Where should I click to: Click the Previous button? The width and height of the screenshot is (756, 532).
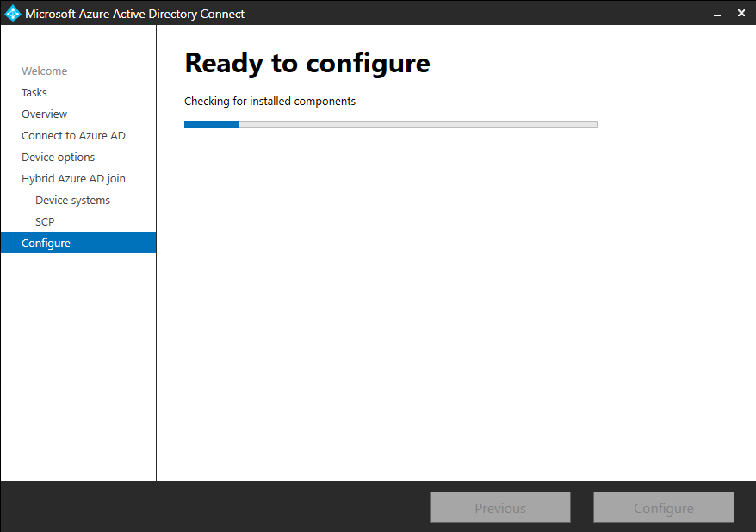500,507
